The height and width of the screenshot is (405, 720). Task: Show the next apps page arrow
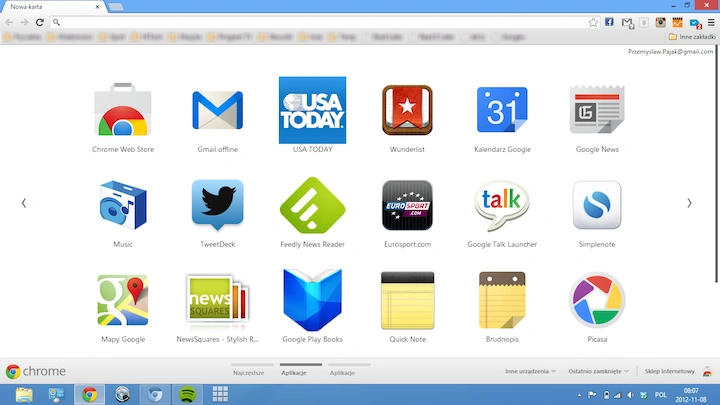689,203
